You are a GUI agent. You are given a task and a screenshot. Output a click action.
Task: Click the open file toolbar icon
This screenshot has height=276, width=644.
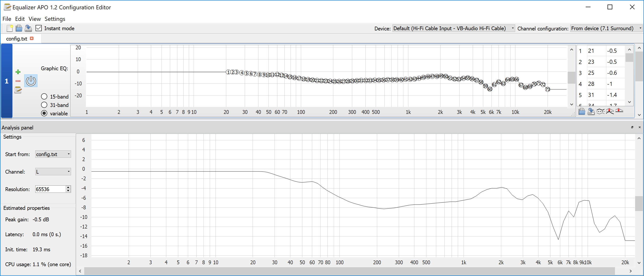pyautogui.click(x=19, y=28)
